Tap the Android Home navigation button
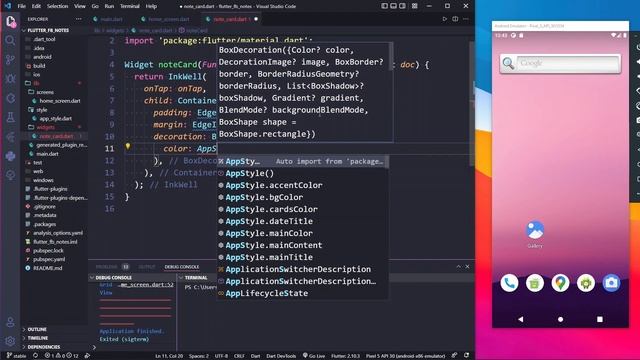This screenshot has width=640, height=360. coord(560,319)
